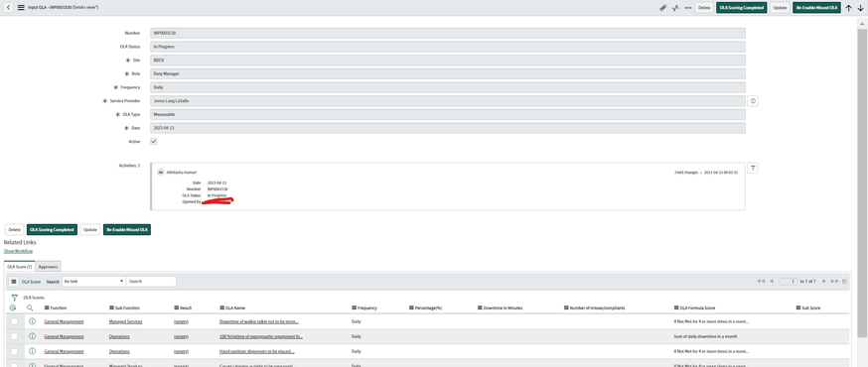Click the Service Provider field
This screenshot has width=868, height=367.
pos(448,100)
